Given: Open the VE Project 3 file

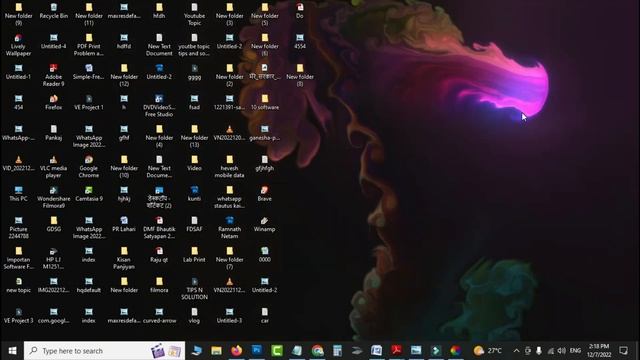Looking at the screenshot, I should coord(18,316).
